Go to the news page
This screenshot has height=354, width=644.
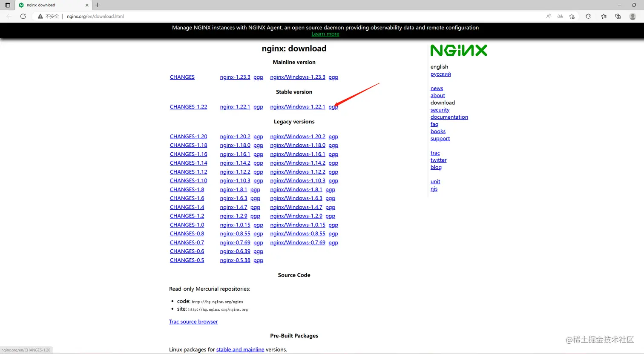pyautogui.click(x=437, y=88)
